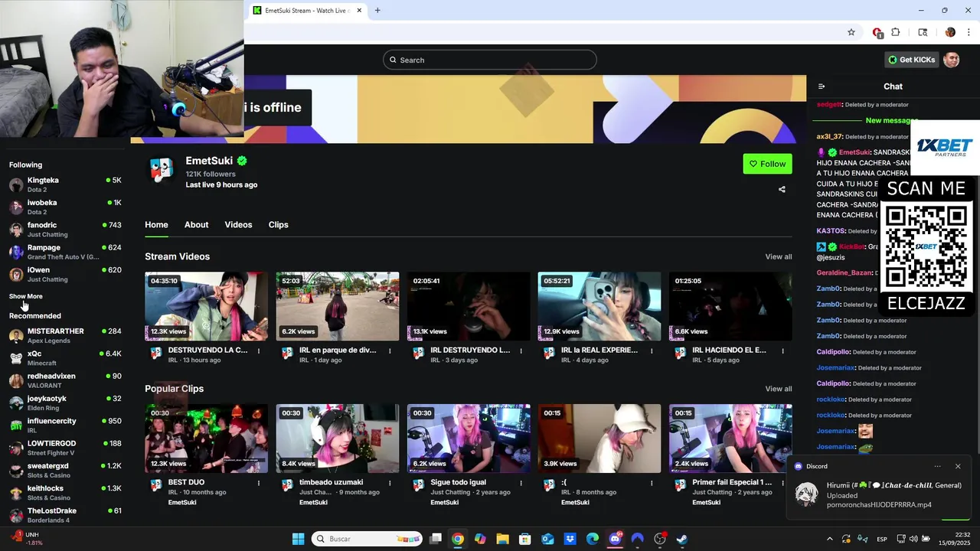Open xQc recommended channel
Image resolution: width=980 pixels, height=551 pixels.
[65, 358]
